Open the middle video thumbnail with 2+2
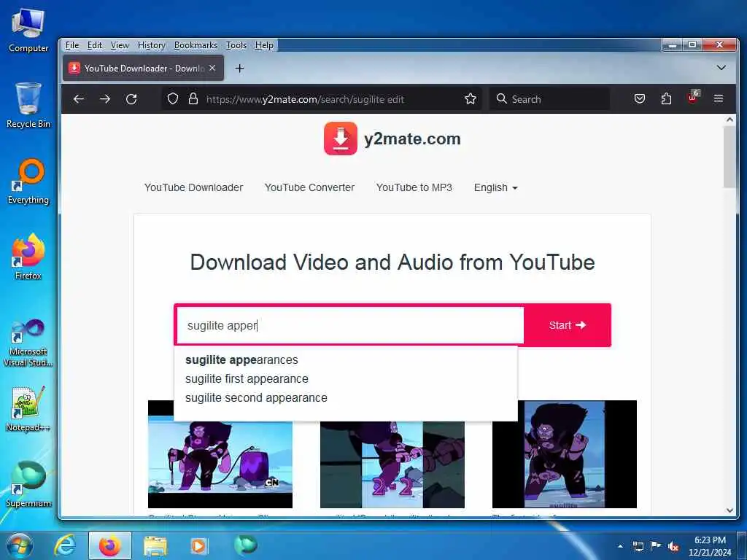The width and height of the screenshot is (747, 560). (392, 464)
